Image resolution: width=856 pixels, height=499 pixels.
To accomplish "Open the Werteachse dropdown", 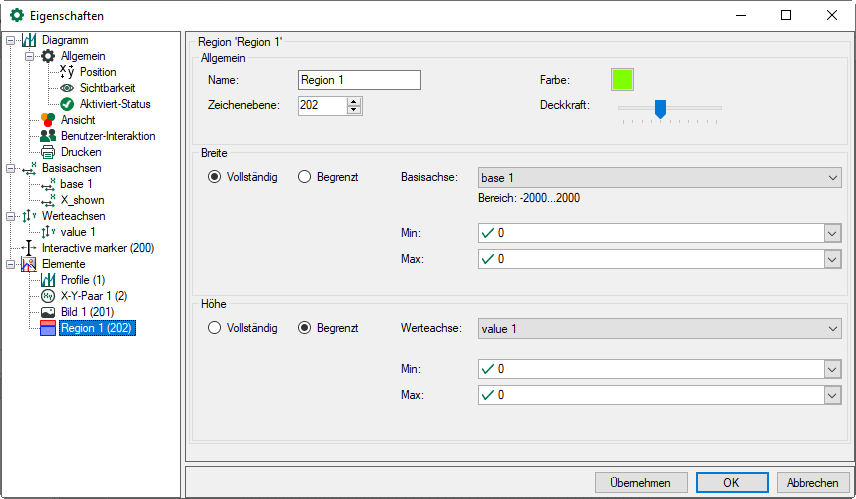I will pos(659,328).
